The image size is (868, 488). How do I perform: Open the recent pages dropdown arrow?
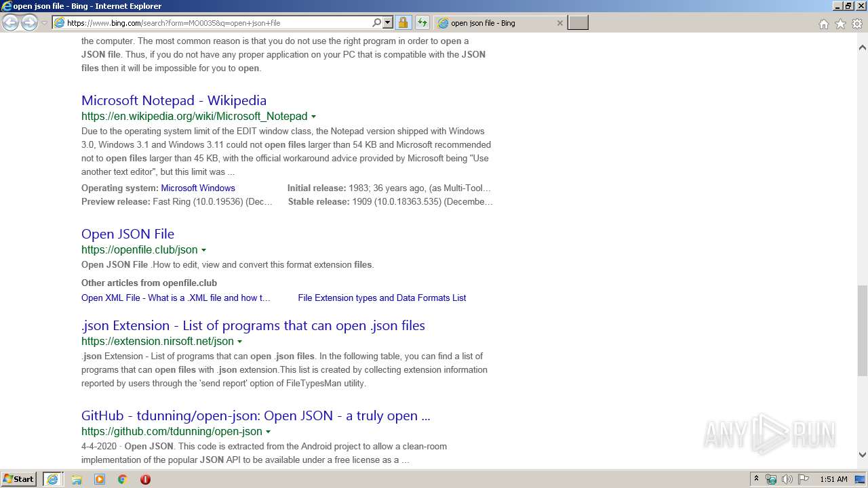44,23
